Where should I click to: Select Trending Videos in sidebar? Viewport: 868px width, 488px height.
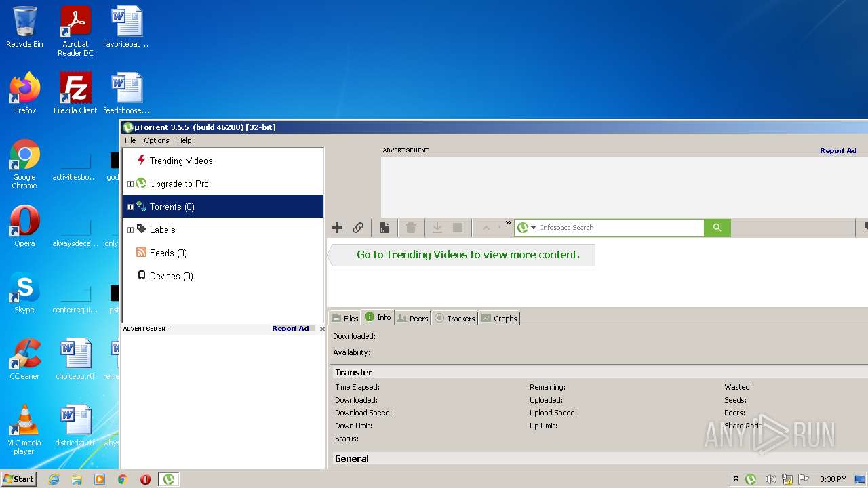coord(181,161)
